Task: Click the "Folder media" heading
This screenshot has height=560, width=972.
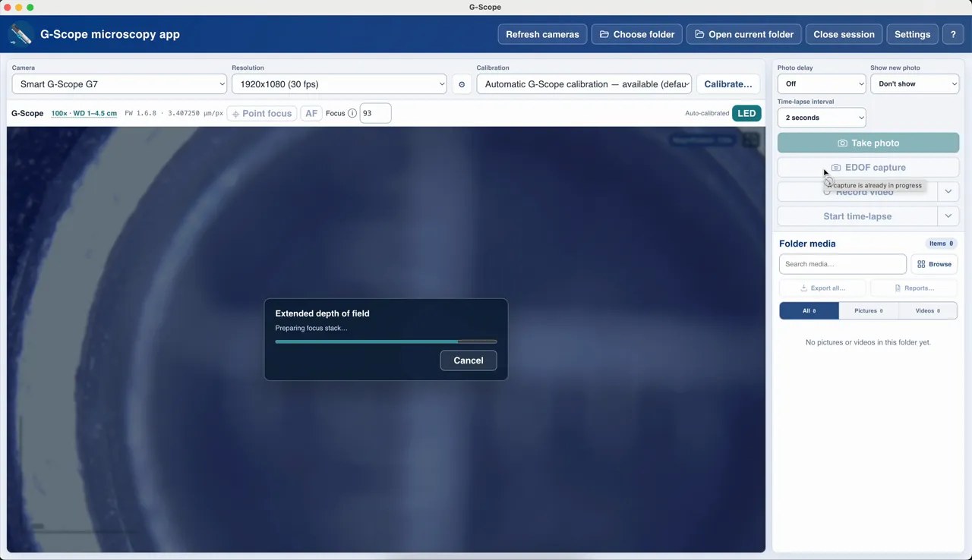Action: pos(807,244)
